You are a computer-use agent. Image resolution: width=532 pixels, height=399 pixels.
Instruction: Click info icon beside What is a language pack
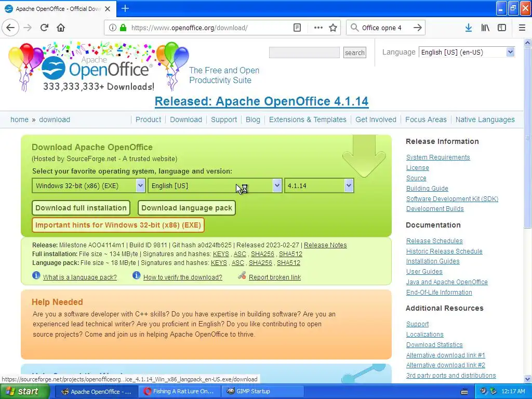[36, 275]
